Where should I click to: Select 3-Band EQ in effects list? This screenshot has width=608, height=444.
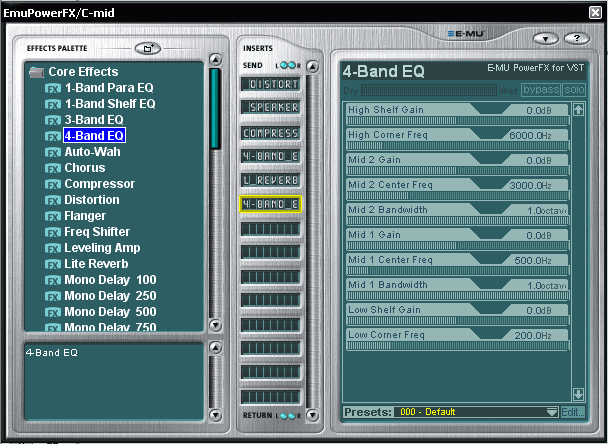(94, 120)
